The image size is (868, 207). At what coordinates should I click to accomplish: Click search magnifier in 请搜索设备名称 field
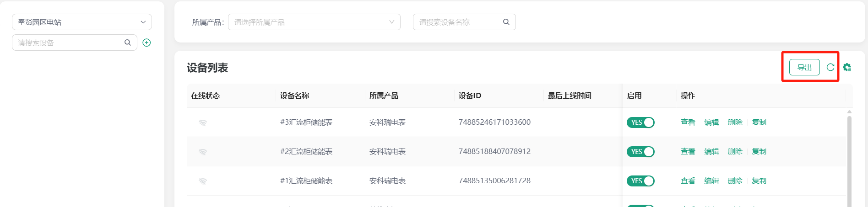[x=506, y=22]
